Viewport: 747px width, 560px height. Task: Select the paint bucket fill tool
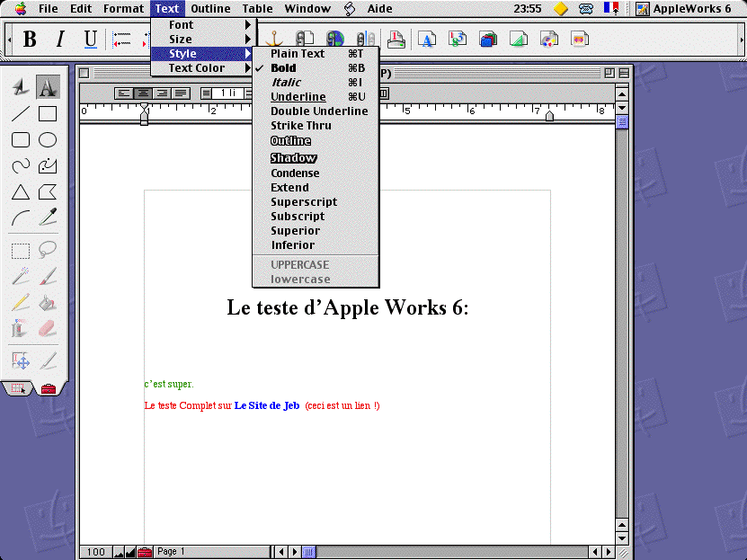(x=48, y=302)
